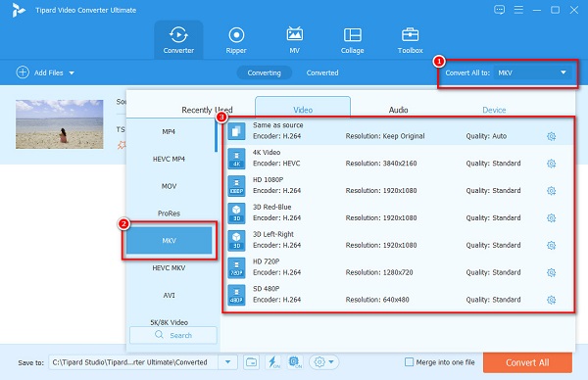Switch to the Recently Used tab

pyautogui.click(x=207, y=110)
